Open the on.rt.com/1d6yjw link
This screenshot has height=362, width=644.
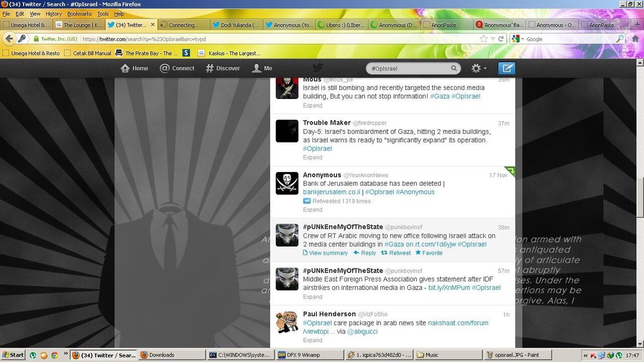point(431,244)
